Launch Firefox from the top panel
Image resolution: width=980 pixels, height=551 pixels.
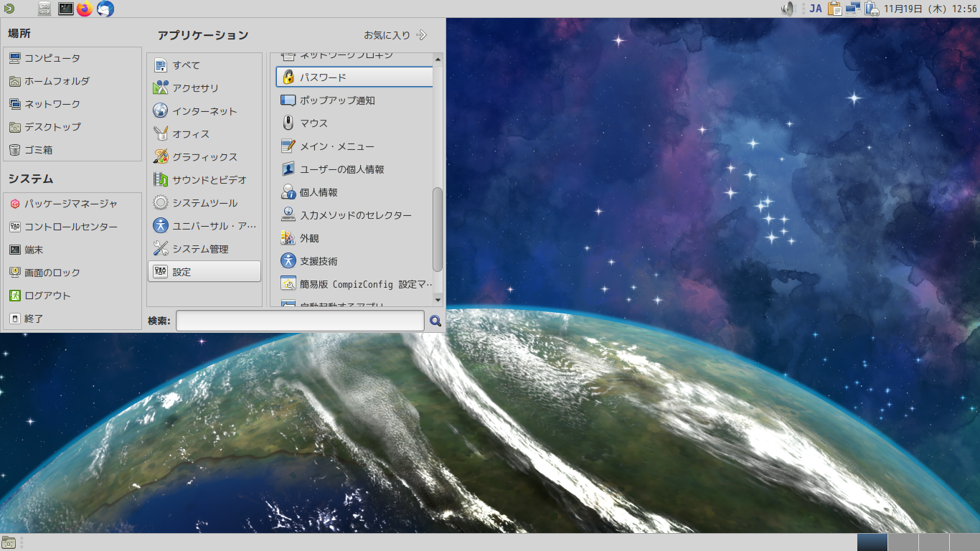click(85, 9)
